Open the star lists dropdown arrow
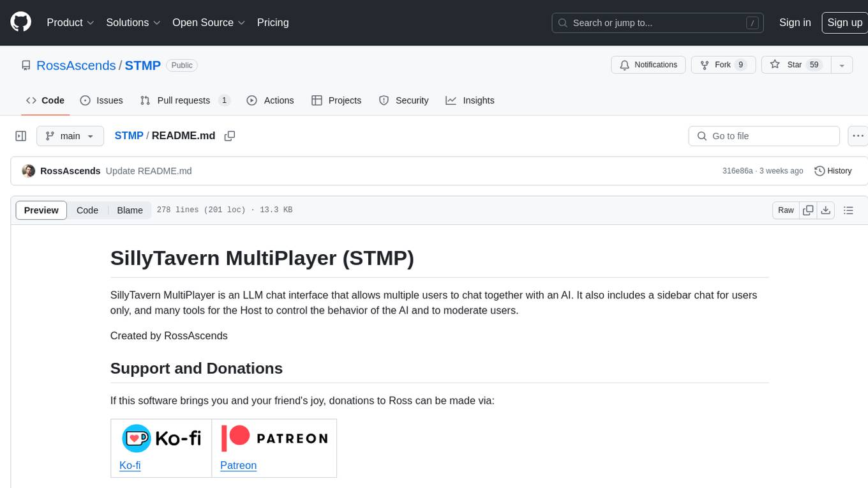 pos(842,65)
